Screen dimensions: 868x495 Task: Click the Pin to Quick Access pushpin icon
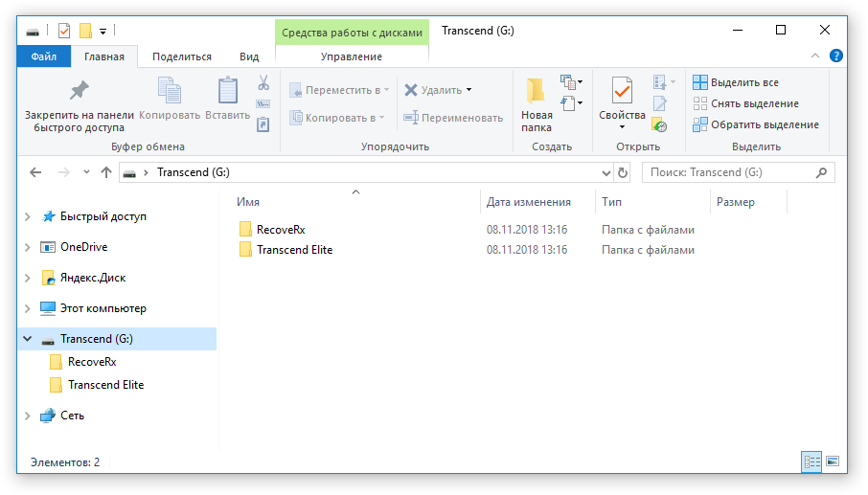click(80, 91)
